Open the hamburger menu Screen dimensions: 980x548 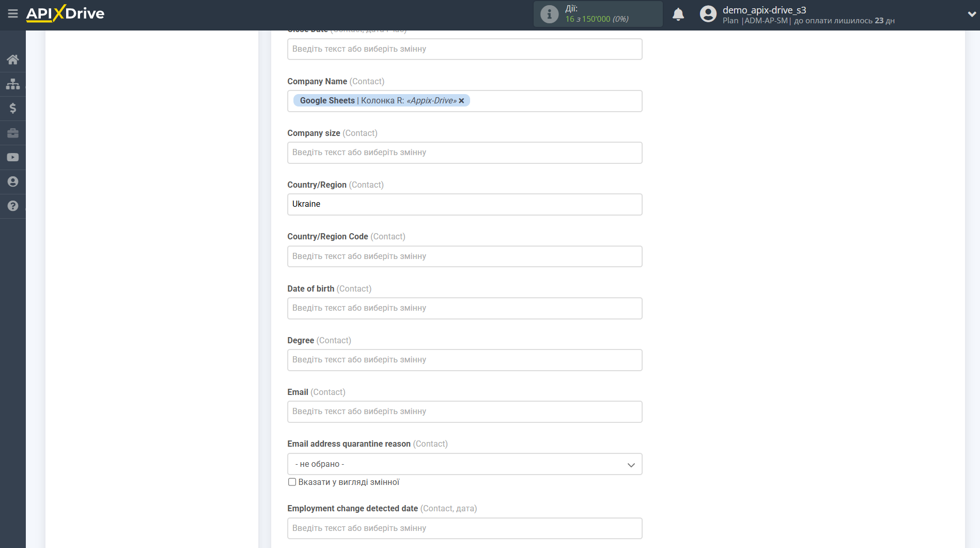click(x=13, y=14)
